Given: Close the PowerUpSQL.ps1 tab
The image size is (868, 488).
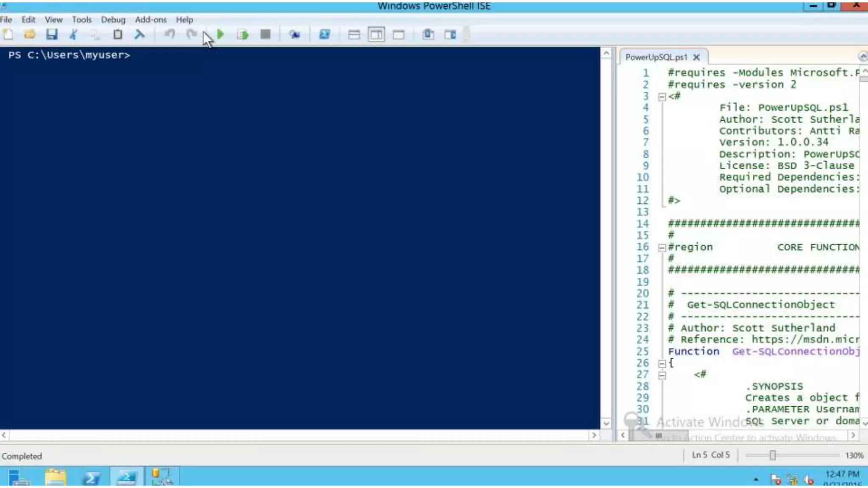Looking at the screenshot, I should [x=696, y=57].
